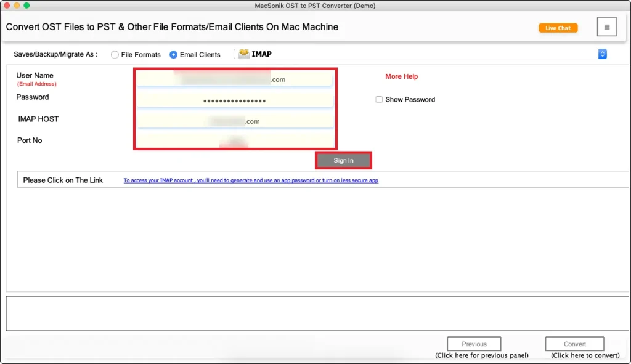Click the empty log box at bottom
Viewport: 631px width, 364px height.
pos(315,313)
